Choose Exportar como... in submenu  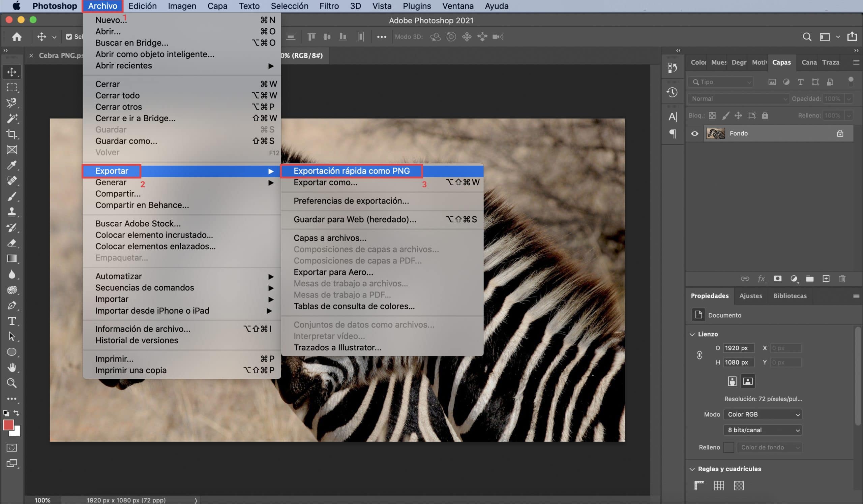click(x=382, y=183)
